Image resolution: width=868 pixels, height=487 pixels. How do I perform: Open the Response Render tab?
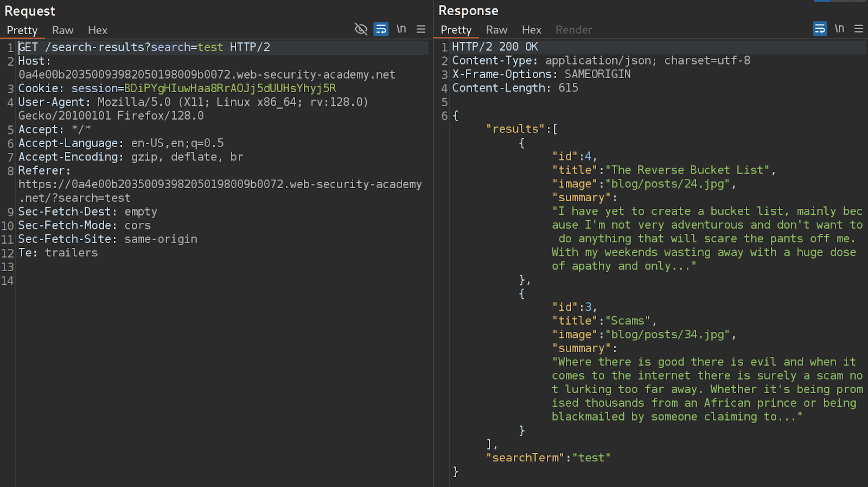click(573, 30)
